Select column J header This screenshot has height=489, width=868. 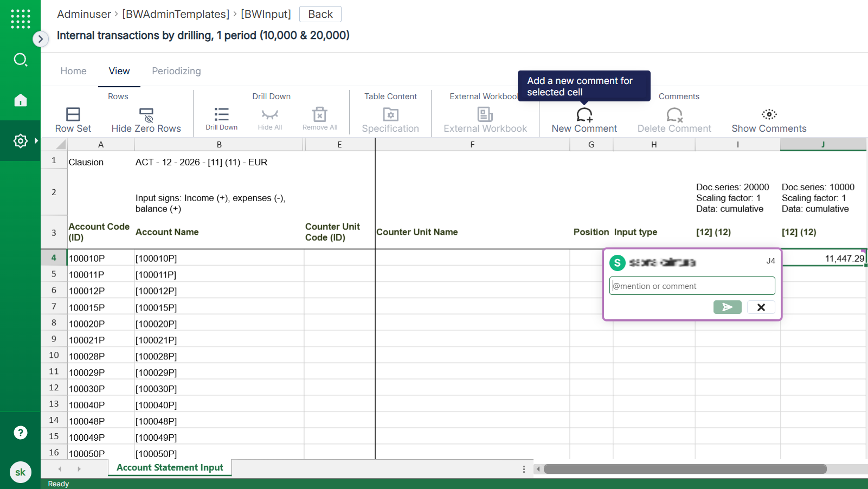823,144
